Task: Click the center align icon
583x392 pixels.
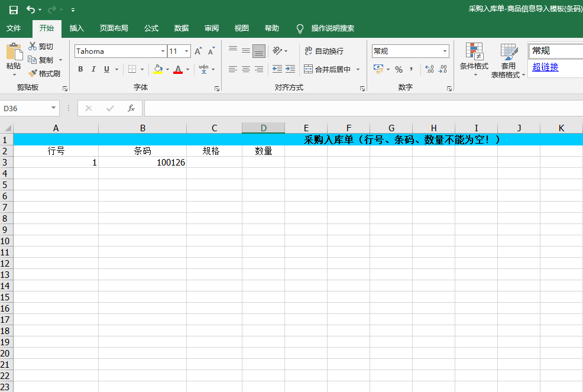Action: (246, 69)
